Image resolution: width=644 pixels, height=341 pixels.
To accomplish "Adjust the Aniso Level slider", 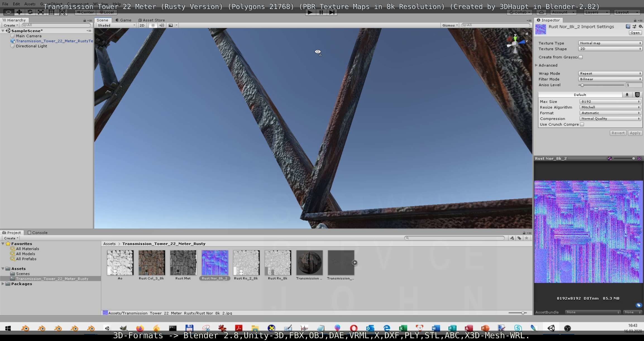I will coord(601,85).
